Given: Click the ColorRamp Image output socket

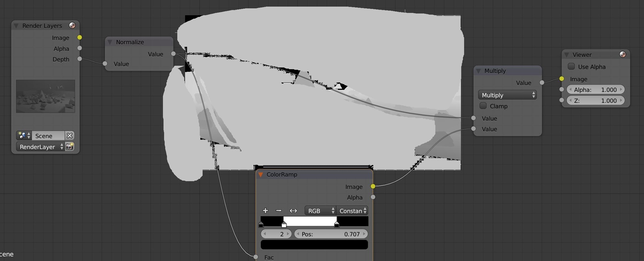Looking at the screenshot, I should [373, 186].
